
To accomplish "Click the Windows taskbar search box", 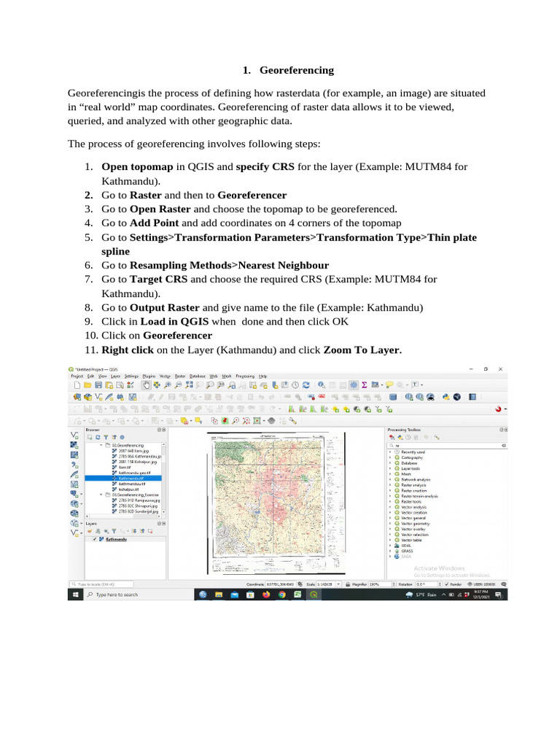I will point(139,595).
